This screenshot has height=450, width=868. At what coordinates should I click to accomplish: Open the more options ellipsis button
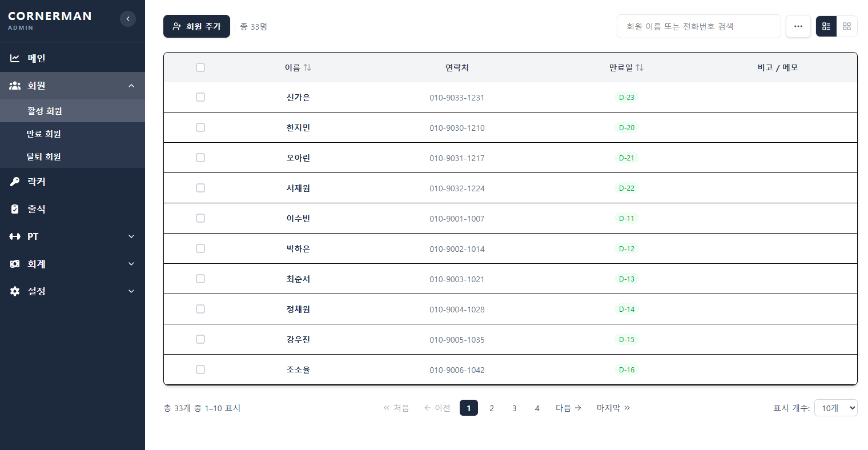click(798, 26)
